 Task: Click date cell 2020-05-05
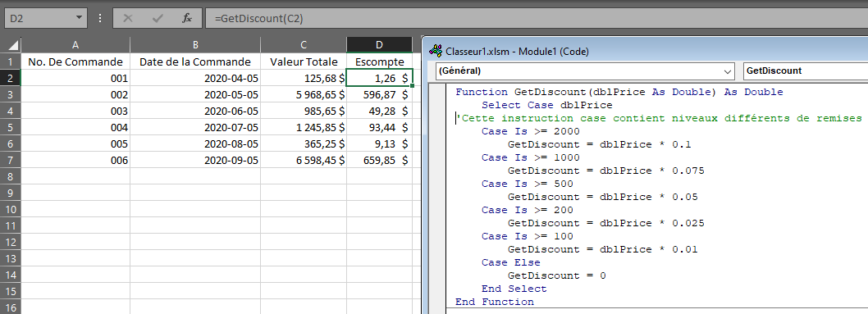[x=195, y=94]
